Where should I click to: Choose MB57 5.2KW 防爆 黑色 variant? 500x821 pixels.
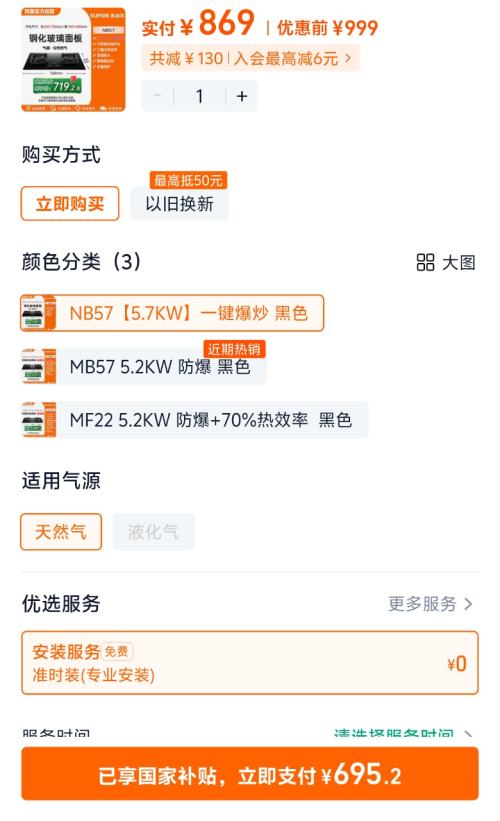point(144,367)
